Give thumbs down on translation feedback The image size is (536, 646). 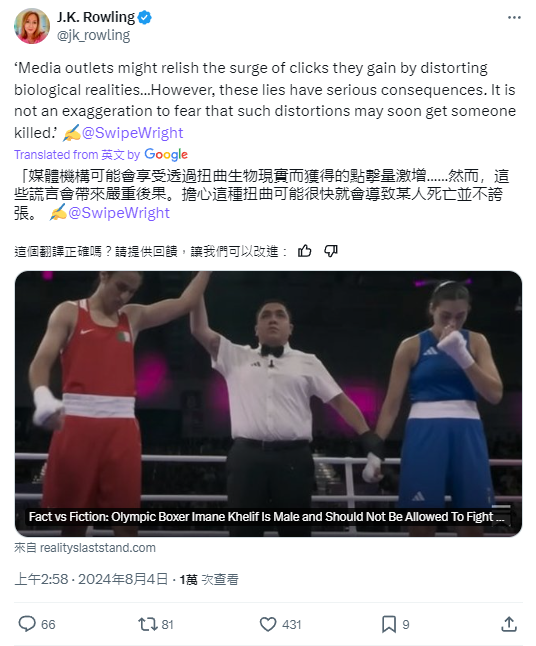click(x=330, y=250)
